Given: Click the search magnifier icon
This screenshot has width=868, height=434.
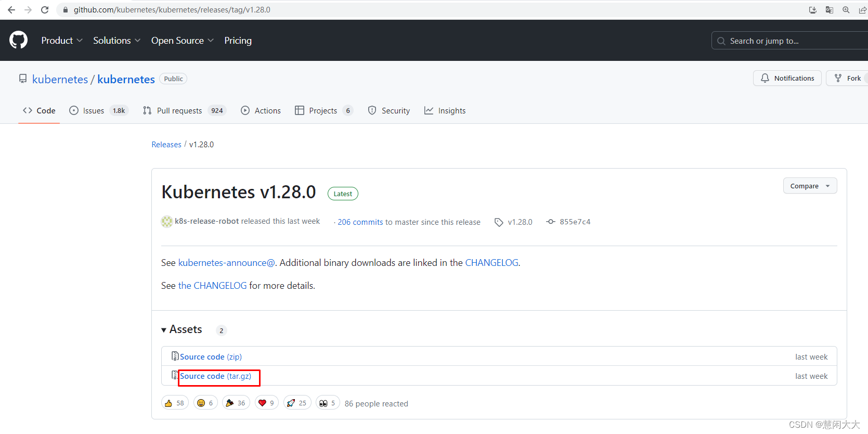Looking at the screenshot, I should pos(721,41).
